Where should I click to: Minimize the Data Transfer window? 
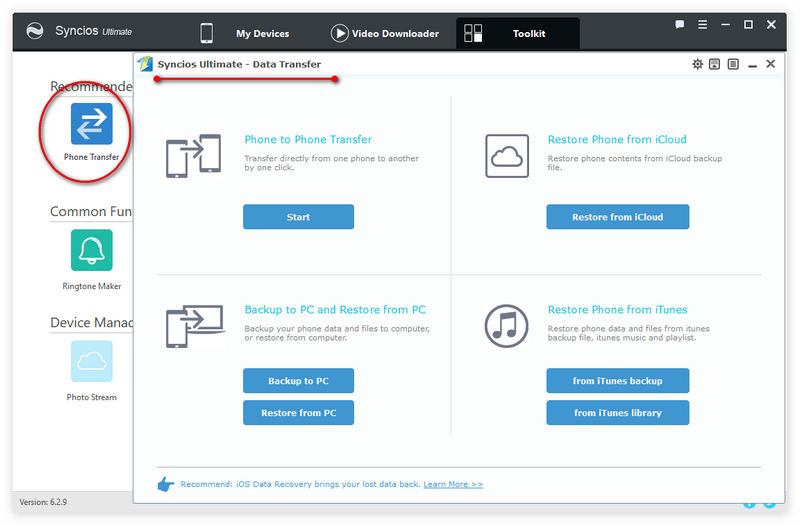pyautogui.click(x=753, y=65)
